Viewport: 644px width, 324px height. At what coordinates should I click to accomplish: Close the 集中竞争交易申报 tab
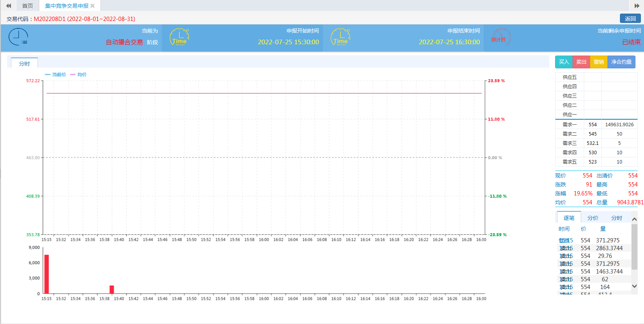click(92, 6)
